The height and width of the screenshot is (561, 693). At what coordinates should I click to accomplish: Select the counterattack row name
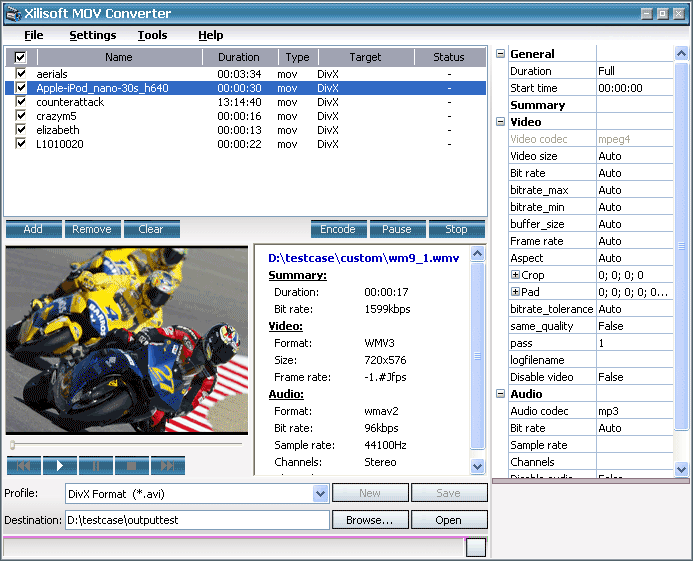(70, 102)
